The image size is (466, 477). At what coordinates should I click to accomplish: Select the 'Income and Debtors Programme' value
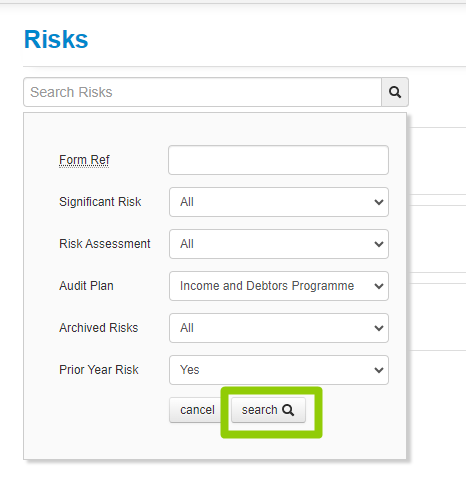tap(267, 286)
